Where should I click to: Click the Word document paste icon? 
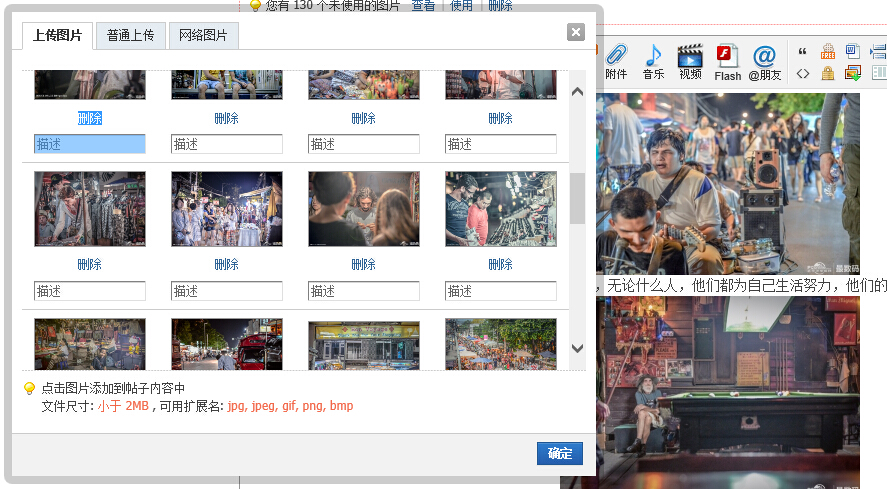click(x=852, y=52)
